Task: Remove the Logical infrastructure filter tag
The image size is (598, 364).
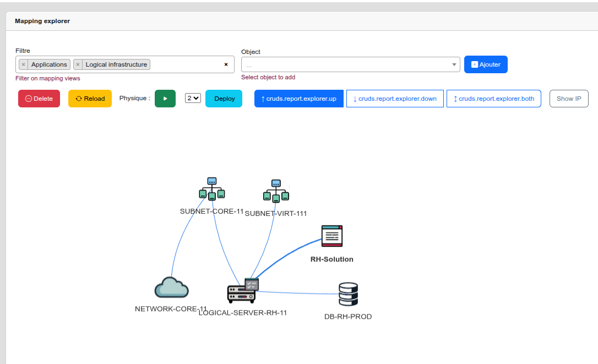Action: tap(78, 64)
